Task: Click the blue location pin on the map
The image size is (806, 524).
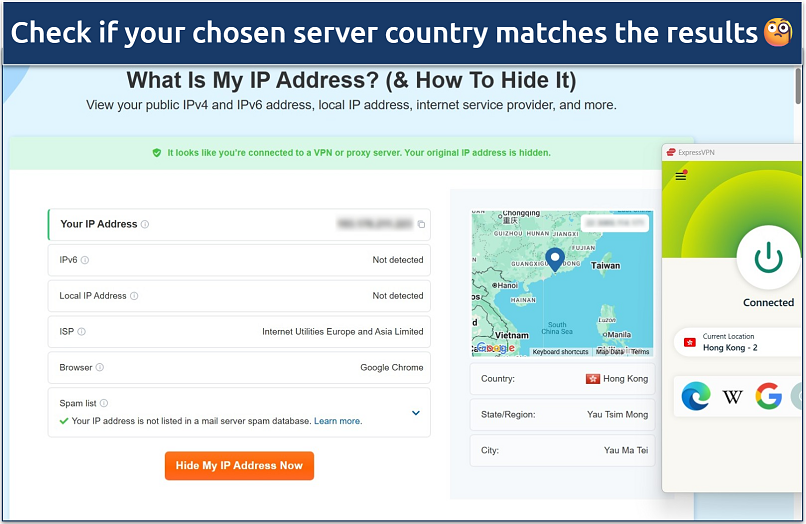Action: coord(555,259)
